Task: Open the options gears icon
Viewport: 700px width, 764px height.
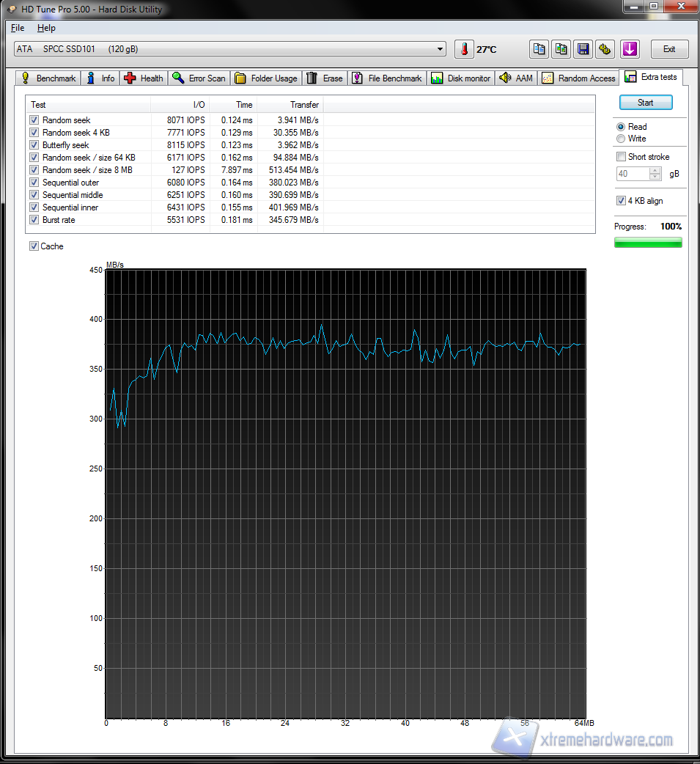Action: click(605, 49)
